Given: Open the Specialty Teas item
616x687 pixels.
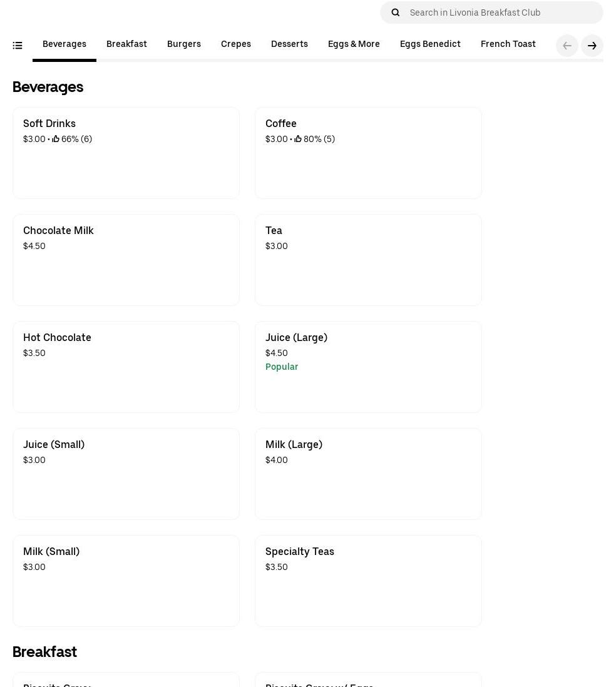Looking at the screenshot, I should click(x=368, y=581).
